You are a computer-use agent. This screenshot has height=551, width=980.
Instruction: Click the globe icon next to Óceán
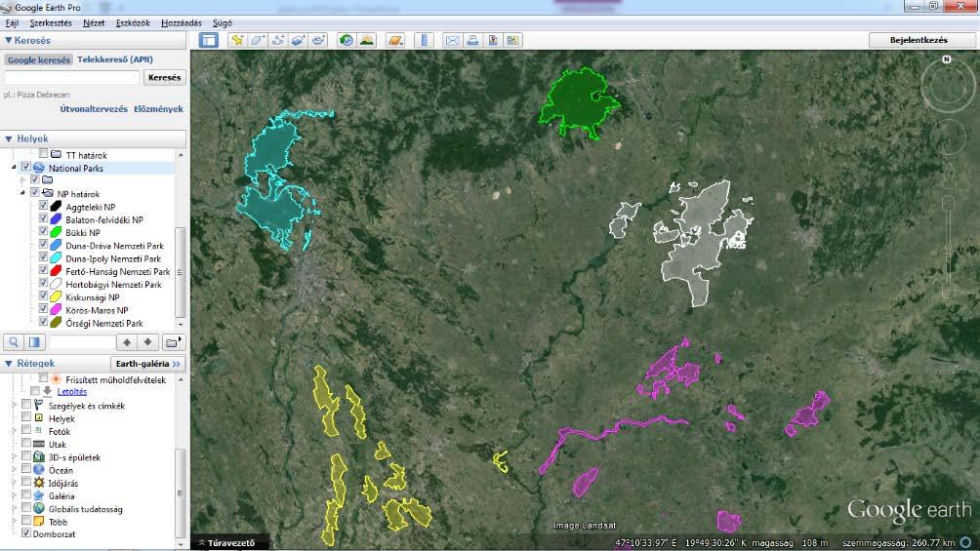click(x=39, y=470)
